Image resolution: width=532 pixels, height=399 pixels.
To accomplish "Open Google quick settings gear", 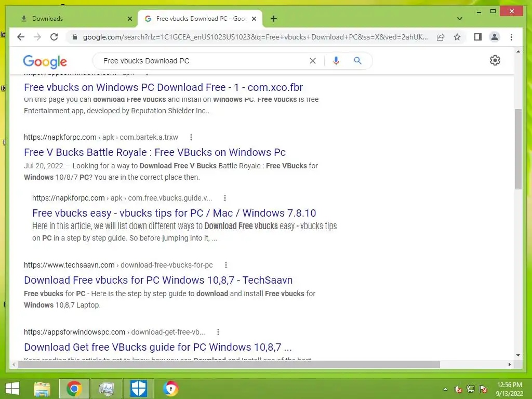I will [x=495, y=60].
